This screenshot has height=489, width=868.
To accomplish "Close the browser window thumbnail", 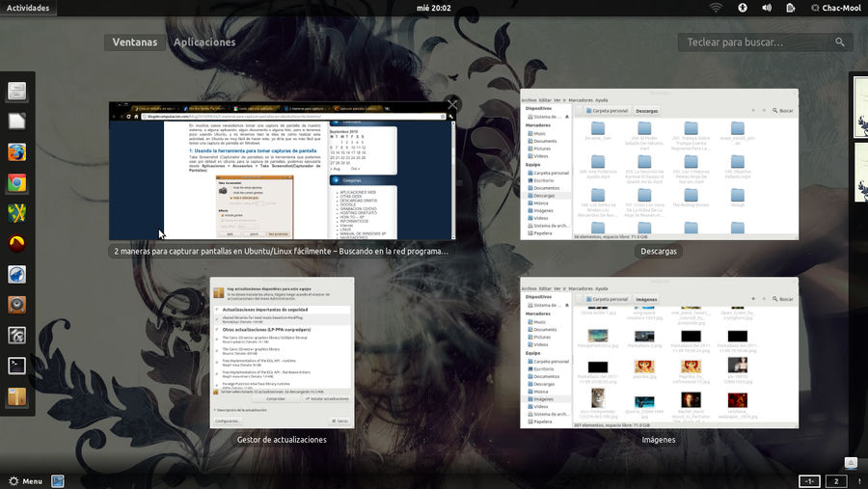I will 452,104.
